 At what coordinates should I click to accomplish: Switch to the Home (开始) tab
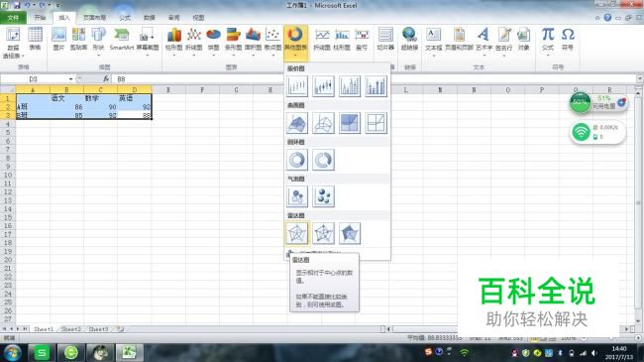coord(40,18)
